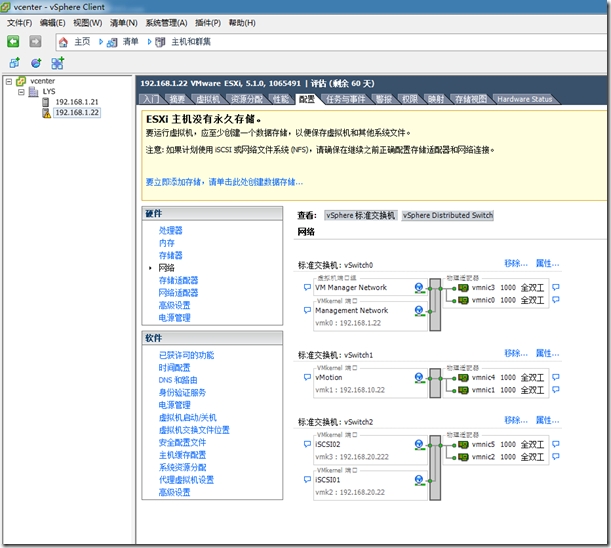Image resolution: width=611 pixels, height=548 pixels.
Task: Click the info bubble right of vmnic4
Action: pyautogui.click(x=556, y=377)
